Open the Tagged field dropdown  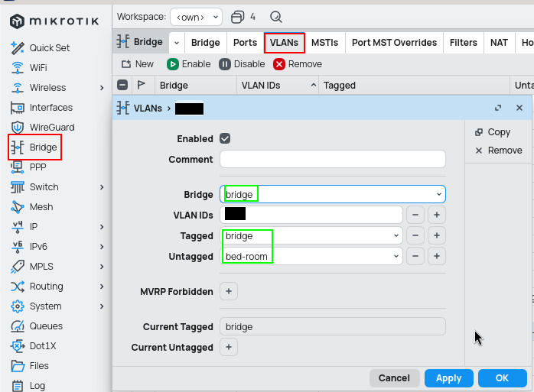pyautogui.click(x=396, y=235)
